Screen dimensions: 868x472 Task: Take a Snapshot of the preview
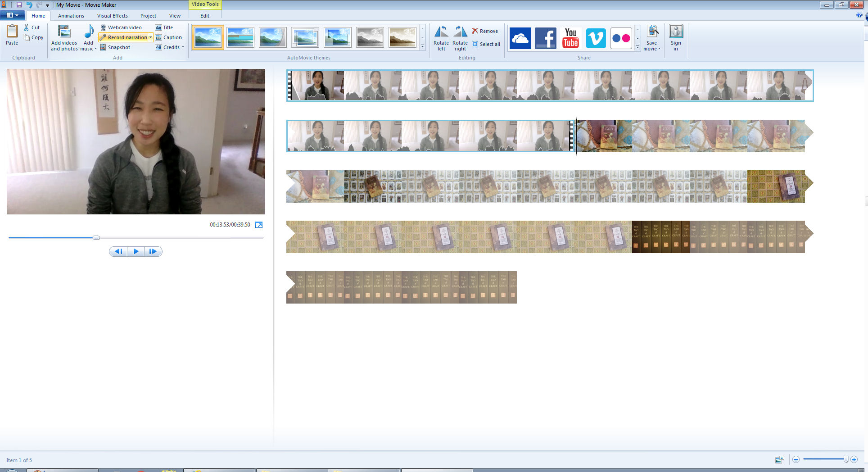[x=115, y=47]
